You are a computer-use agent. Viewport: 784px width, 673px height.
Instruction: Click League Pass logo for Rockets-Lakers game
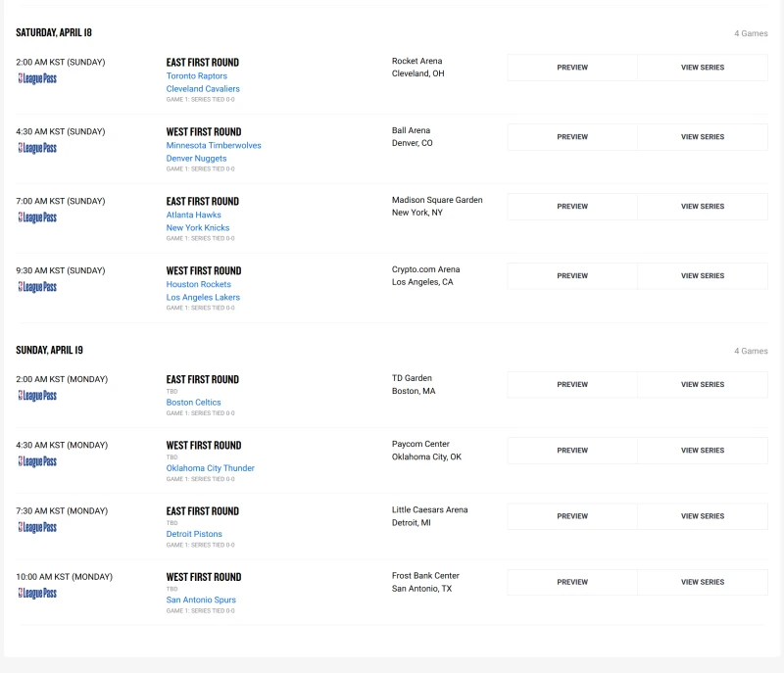(37, 287)
